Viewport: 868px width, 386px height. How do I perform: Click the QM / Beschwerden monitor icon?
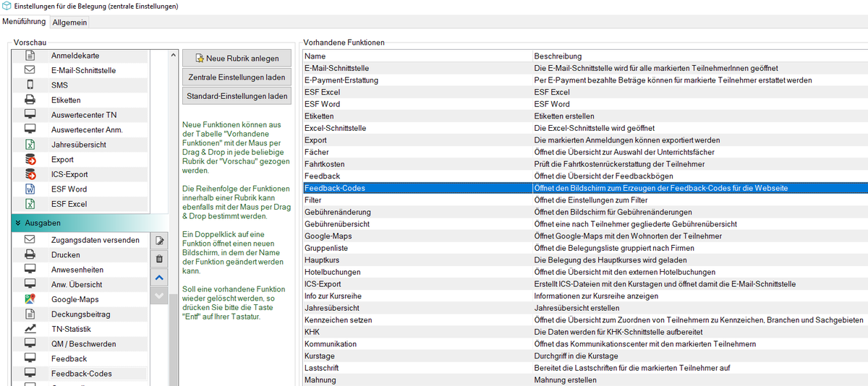click(x=30, y=343)
